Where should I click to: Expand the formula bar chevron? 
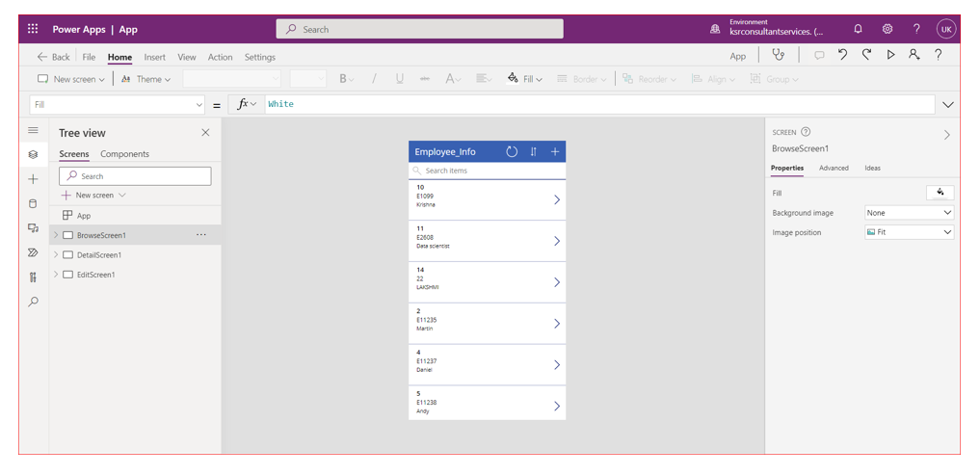948,105
